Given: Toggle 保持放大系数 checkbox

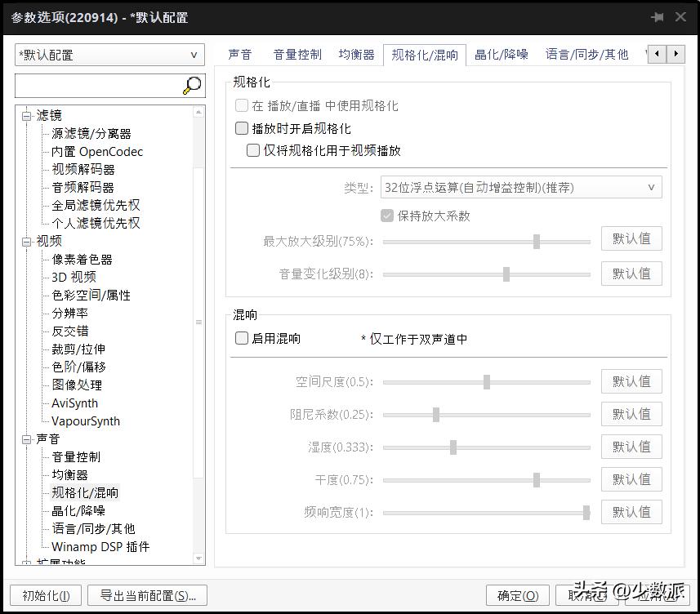Looking at the screenshot, I should [x=386, y=216].
